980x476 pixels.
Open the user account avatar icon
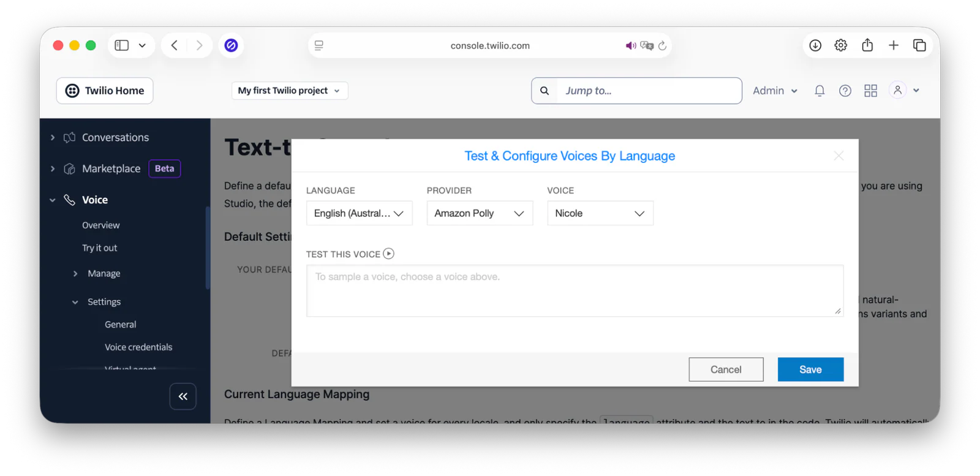897,91
